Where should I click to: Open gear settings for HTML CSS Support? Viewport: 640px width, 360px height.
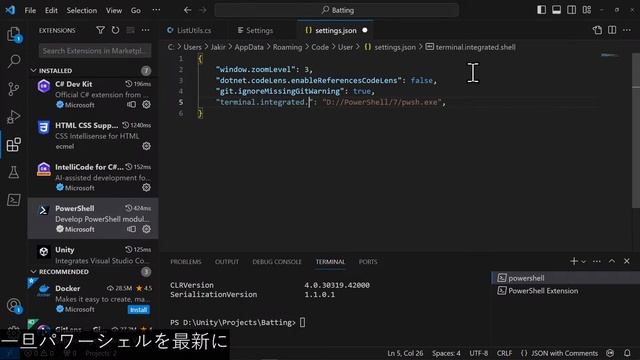(x=147, y=146)
